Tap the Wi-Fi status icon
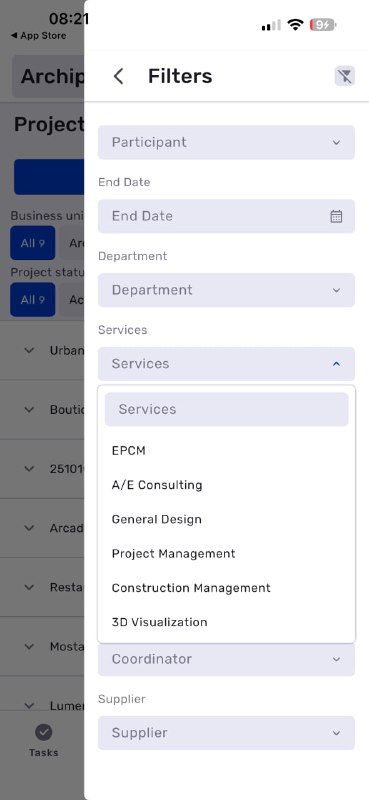This screenshot has height=800, width=369. 296,24
